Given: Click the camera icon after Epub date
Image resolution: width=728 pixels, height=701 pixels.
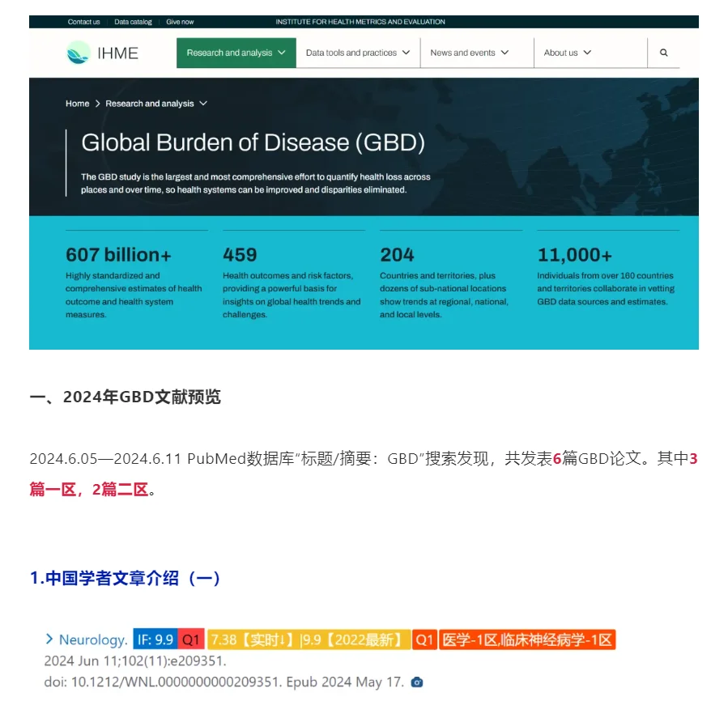Looking at the screenshot, I should (x=417, y=682).
